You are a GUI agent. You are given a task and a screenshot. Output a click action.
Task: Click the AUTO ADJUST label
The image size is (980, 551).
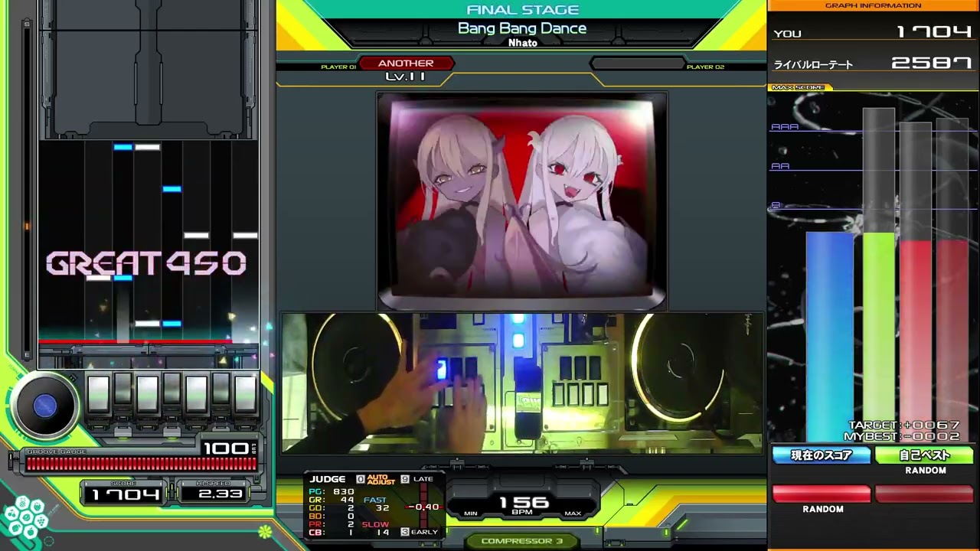[381, 479]
